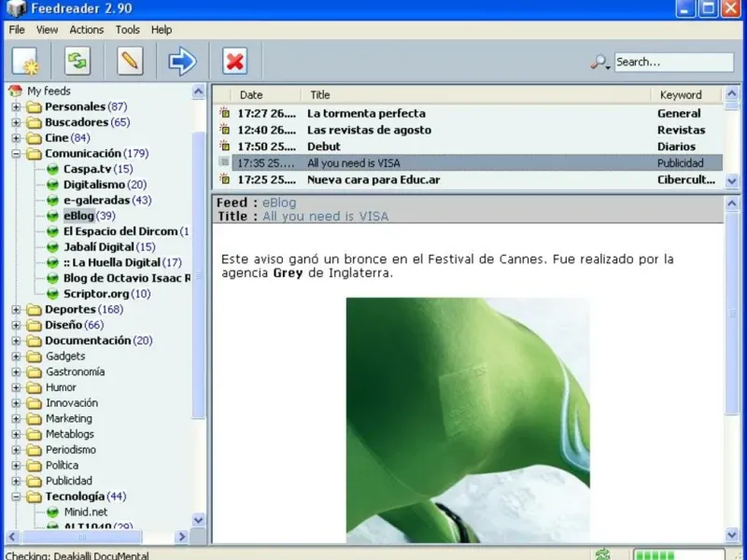This screenshot has height=560, width=747.
Task: Expand the Deportes folder
Action: [x=16, y=310]
